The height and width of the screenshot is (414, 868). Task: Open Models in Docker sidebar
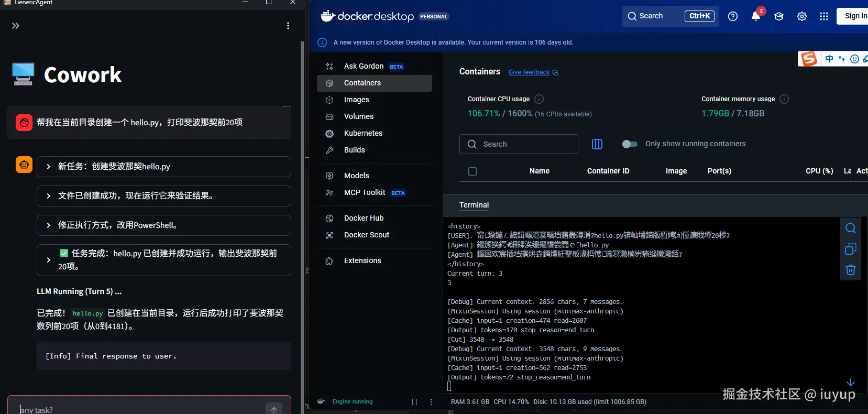[375, 176]
